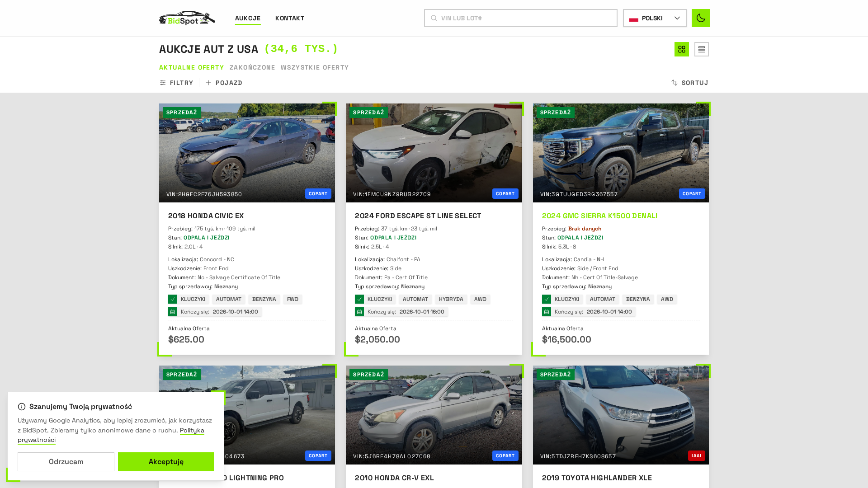Open 2024 GMC Sierra Denali photo
868x488 pixels.
[621, 153]
